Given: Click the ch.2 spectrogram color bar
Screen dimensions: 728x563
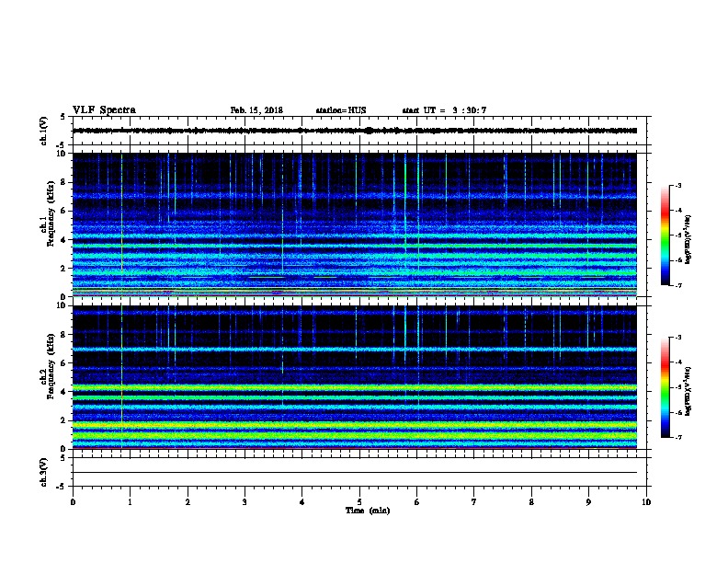Looking at the screenshot, I should tap(665, 387).
